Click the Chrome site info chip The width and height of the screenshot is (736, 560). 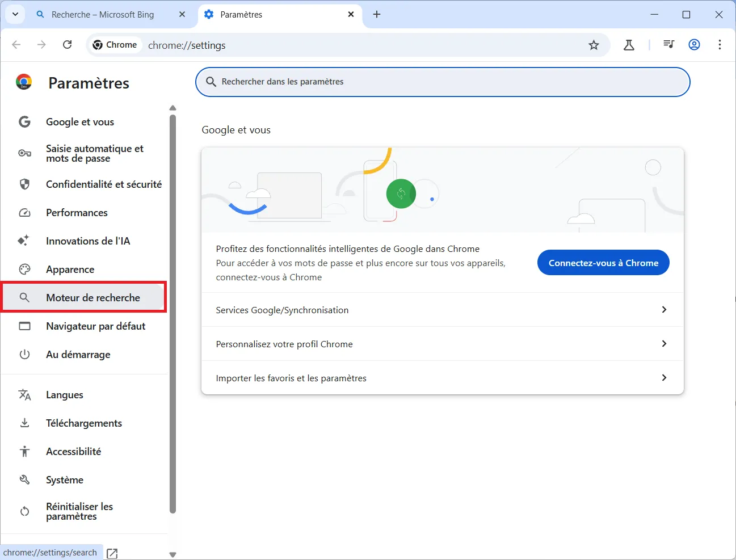115,45
